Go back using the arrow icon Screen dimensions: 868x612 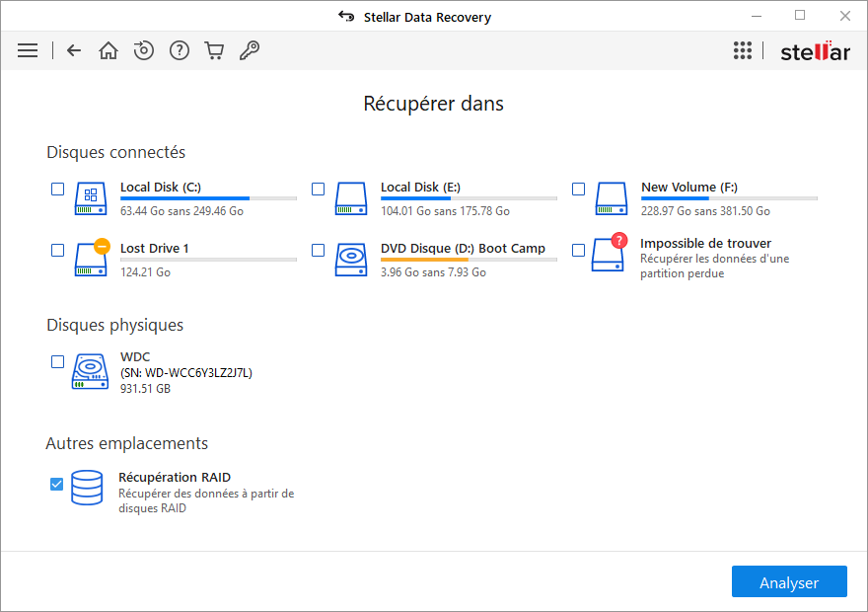(74, 50)
